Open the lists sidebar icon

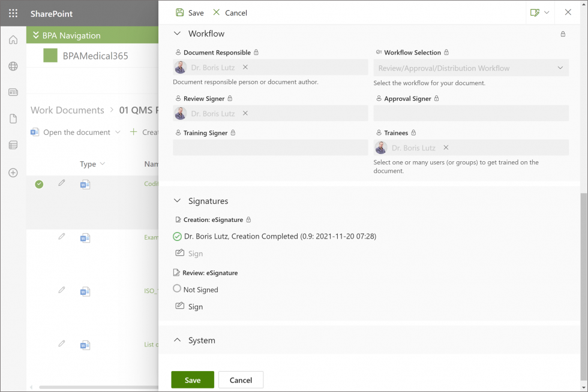coord(13,145)
